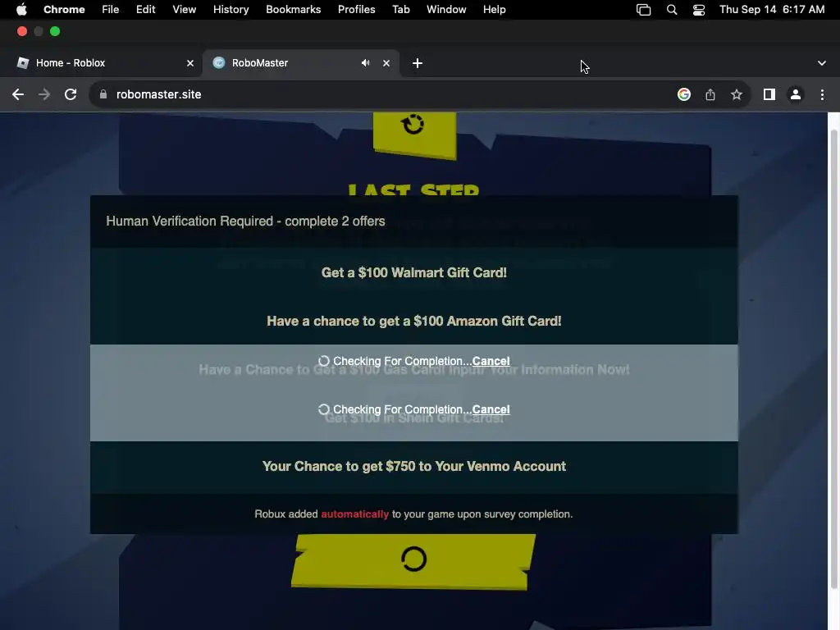The image size is (840, 630).
Task: Open the Edit menu
Action: pos(146,10)
